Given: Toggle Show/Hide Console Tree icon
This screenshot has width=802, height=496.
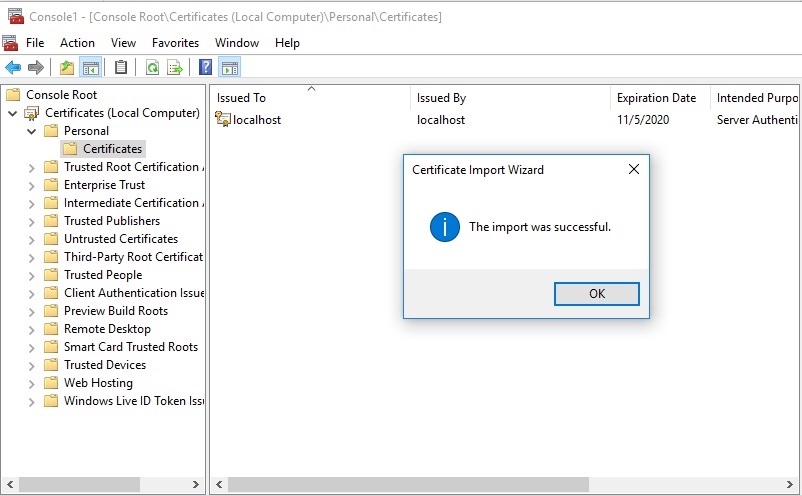Looking at the screenshot, I should click(x=91, y=67).
